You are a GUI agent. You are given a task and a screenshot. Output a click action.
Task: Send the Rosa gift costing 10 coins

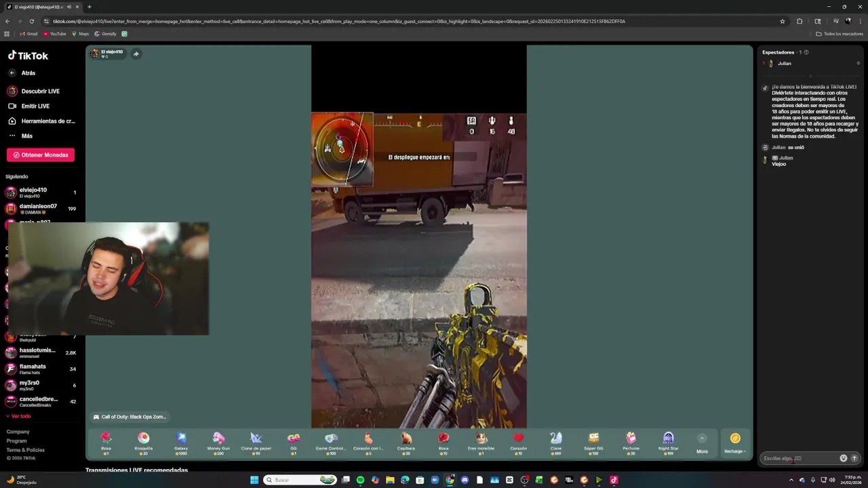[443, 443]
